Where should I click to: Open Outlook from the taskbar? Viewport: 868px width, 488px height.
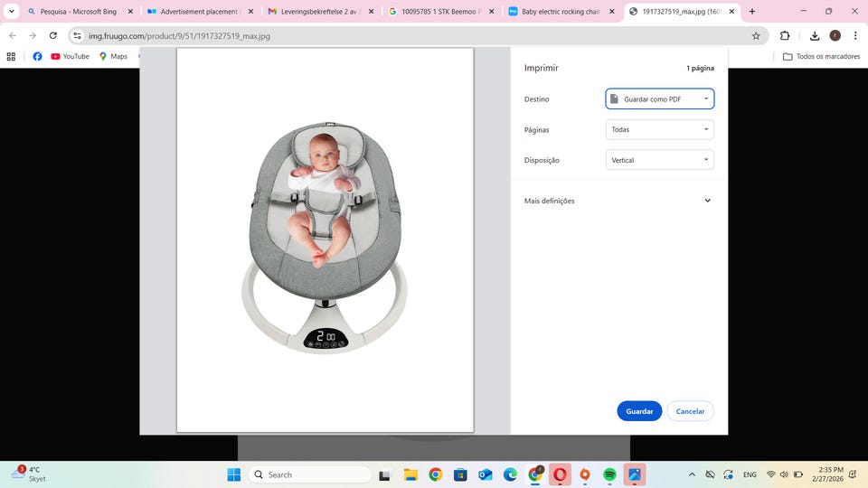486,474
